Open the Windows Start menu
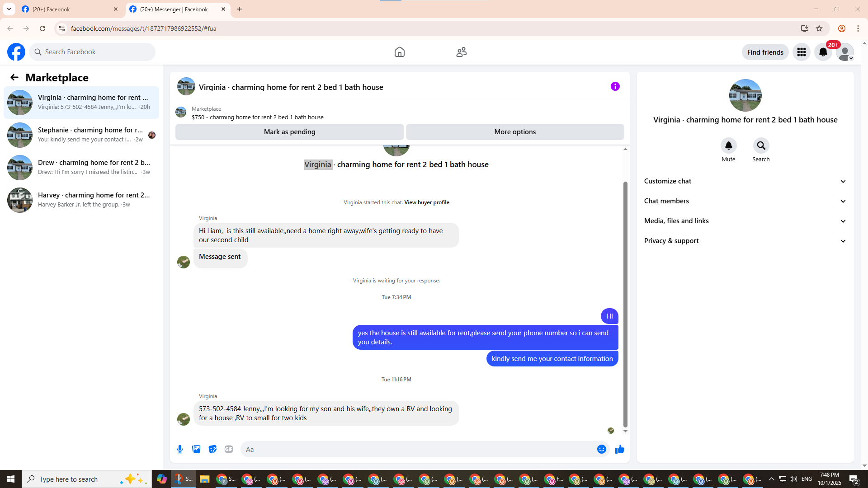This screenshot has width=868, height=488. (11, 479)
